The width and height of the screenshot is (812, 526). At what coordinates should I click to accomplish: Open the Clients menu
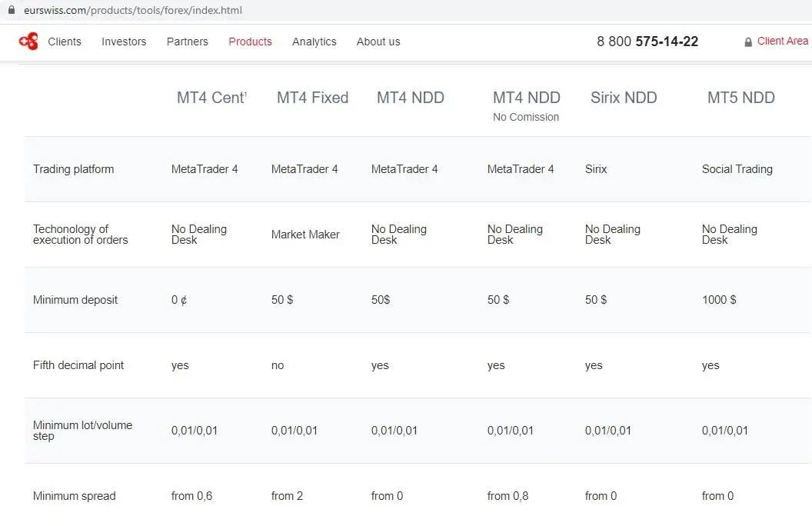point(65,42)
